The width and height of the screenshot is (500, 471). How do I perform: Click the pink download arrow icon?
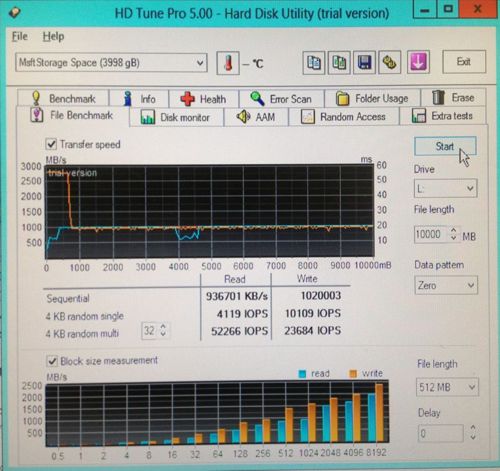tap(418, 62)
